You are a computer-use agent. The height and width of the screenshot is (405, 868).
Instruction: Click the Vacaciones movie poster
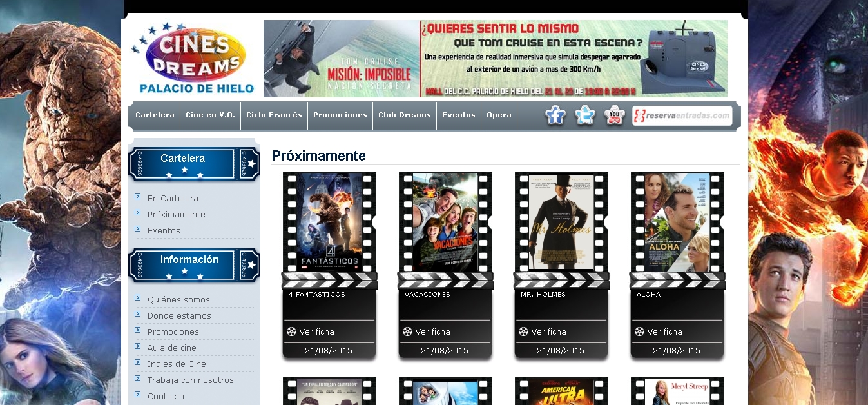click(445, 221)
